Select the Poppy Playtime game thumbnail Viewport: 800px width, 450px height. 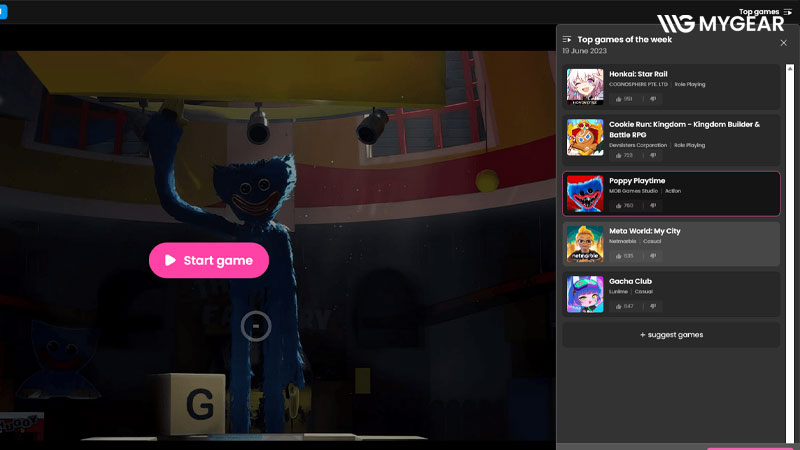pyautogui.click(x=585, y=193)
